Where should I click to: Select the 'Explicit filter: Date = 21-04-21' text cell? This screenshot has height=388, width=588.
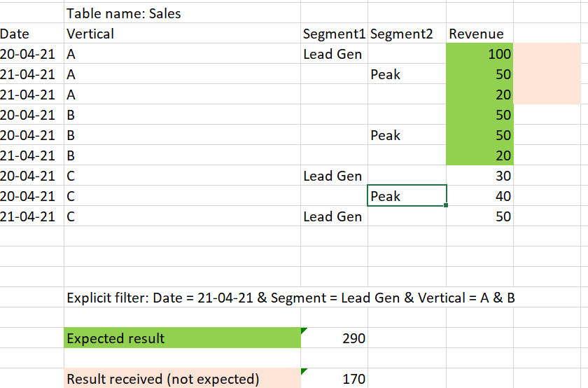290,298
